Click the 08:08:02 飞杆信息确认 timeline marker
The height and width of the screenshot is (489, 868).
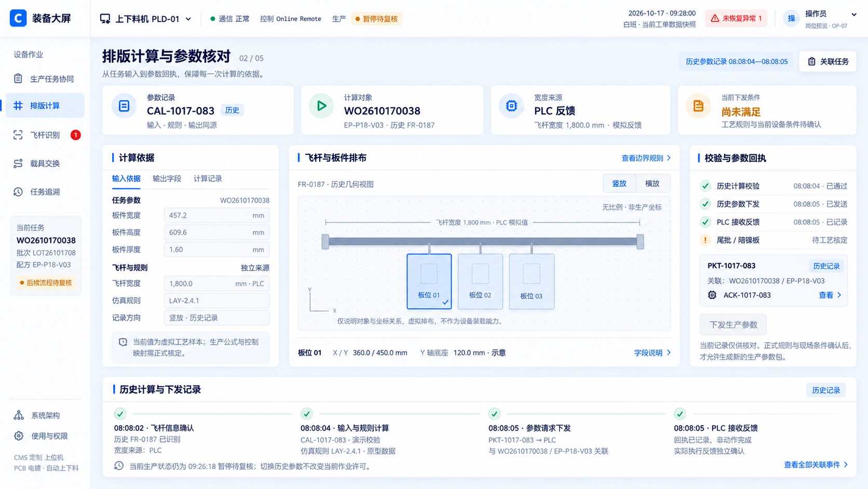pyautogui.click(x=120, y=414)
